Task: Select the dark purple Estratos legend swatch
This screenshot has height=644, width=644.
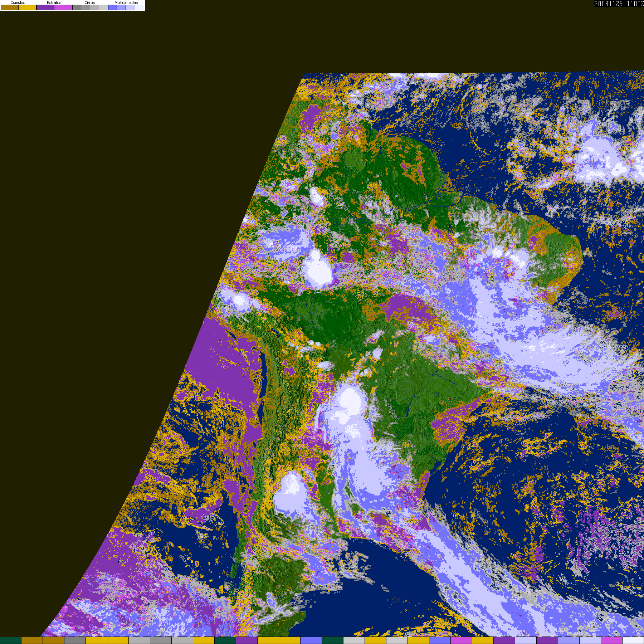Action: [45, 7]
